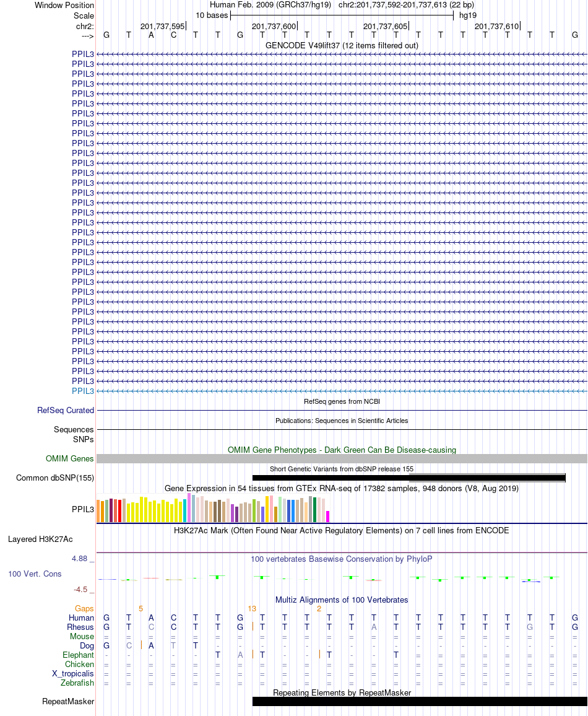Click the black Common dbSNP variant bar

point(409,478)
